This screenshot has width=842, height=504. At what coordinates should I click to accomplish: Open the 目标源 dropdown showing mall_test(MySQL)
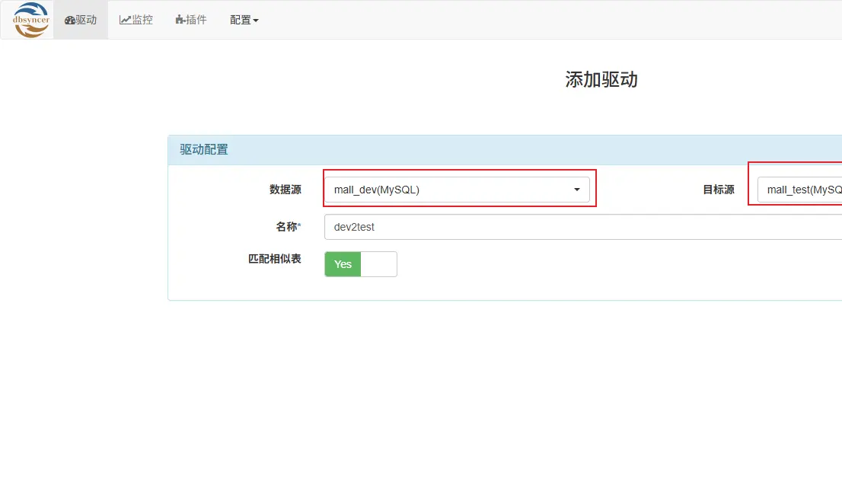pyautogui.click(x=799, y=190)
